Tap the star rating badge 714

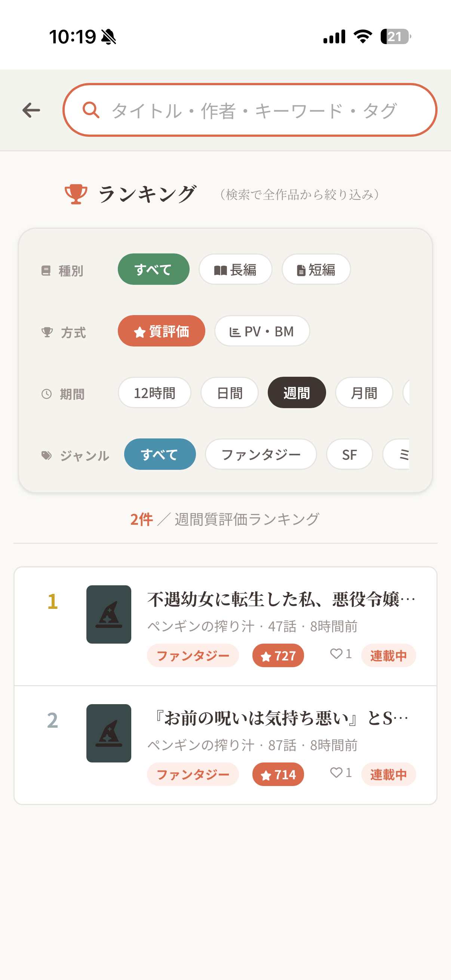pos(278,774)
